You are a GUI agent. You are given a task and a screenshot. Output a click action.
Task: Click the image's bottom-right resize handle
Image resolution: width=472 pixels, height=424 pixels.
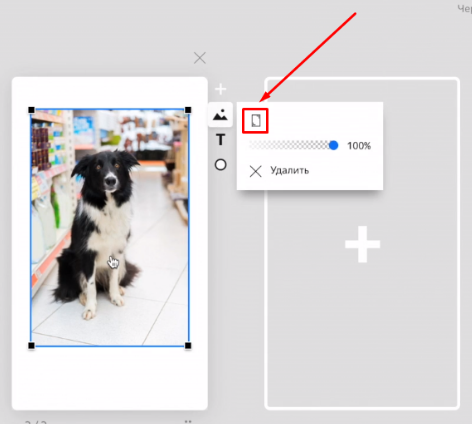(x=188, y=346)
